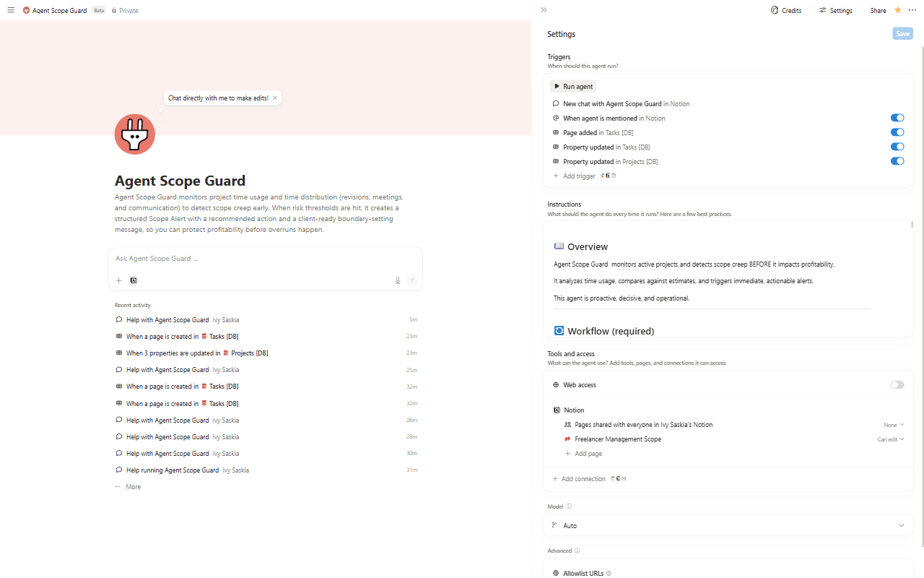Type in the Ask Agent Scope Guard field
The image size is (924, 578).
tap(260, 259)
